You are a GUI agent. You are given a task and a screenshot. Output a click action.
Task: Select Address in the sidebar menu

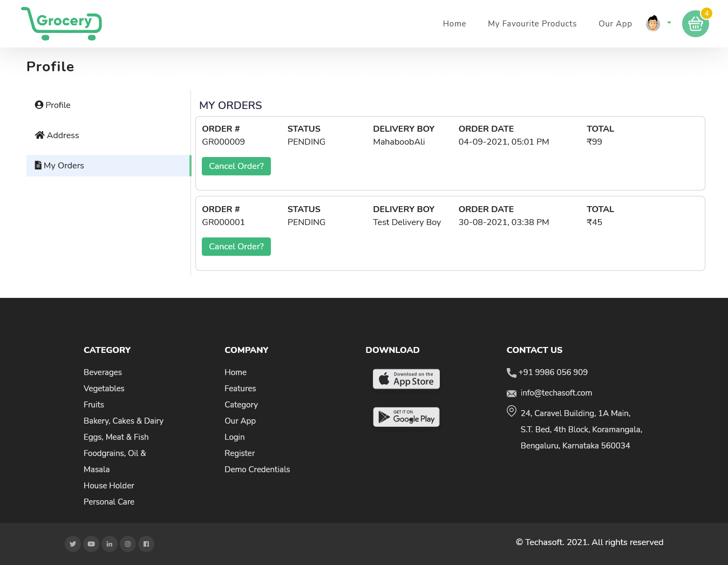(x=108, y=135)
